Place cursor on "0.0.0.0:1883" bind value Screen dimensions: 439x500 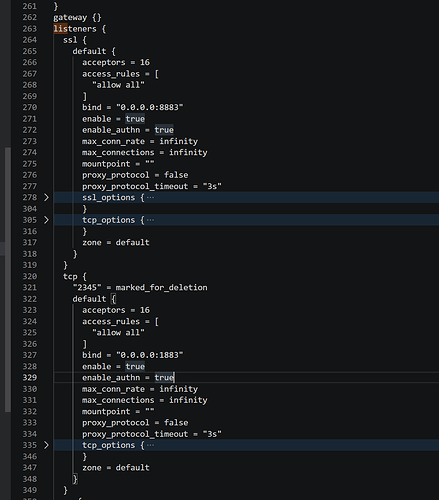tap(150, 355)
